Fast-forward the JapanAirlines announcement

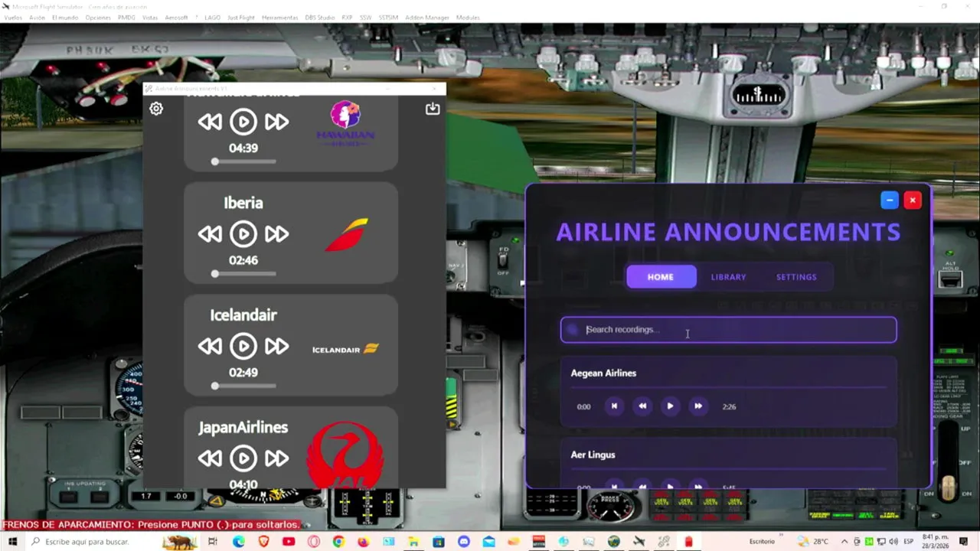pos(277,458)
